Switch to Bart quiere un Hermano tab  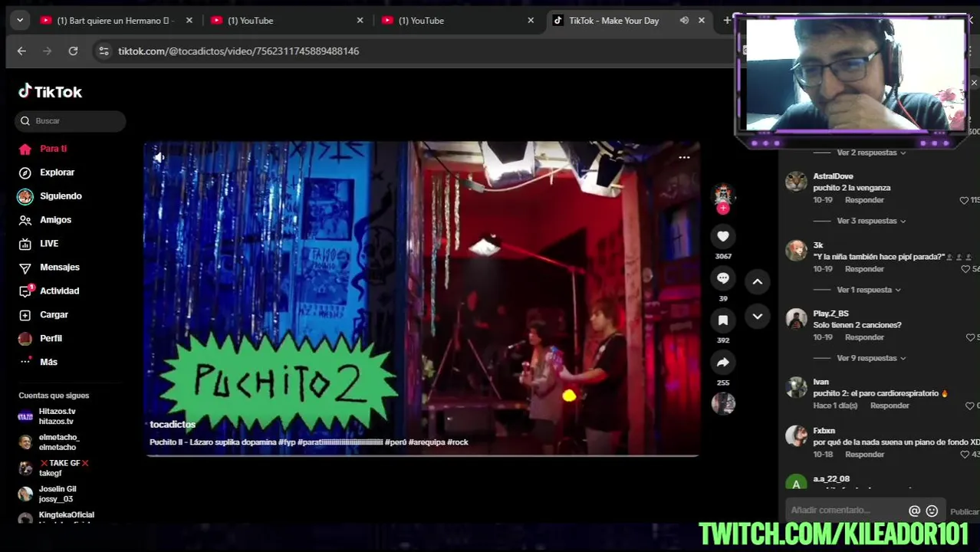(115, 21)
